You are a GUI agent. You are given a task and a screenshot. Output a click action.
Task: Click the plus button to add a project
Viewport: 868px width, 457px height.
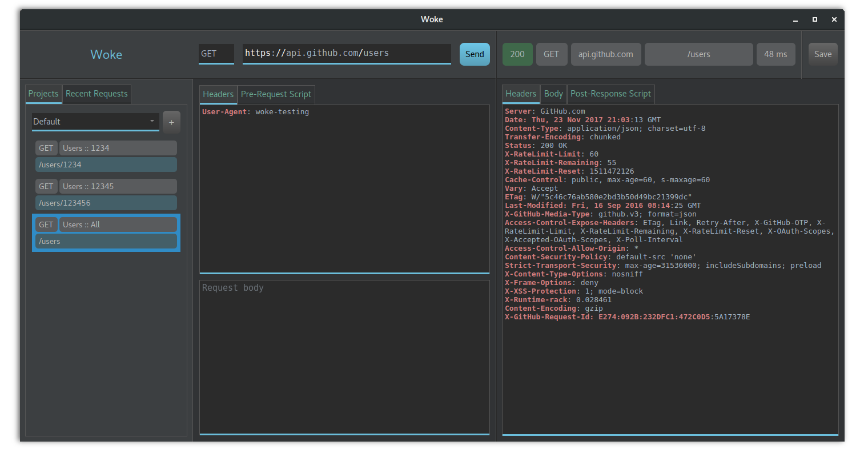tap(171, 122)
